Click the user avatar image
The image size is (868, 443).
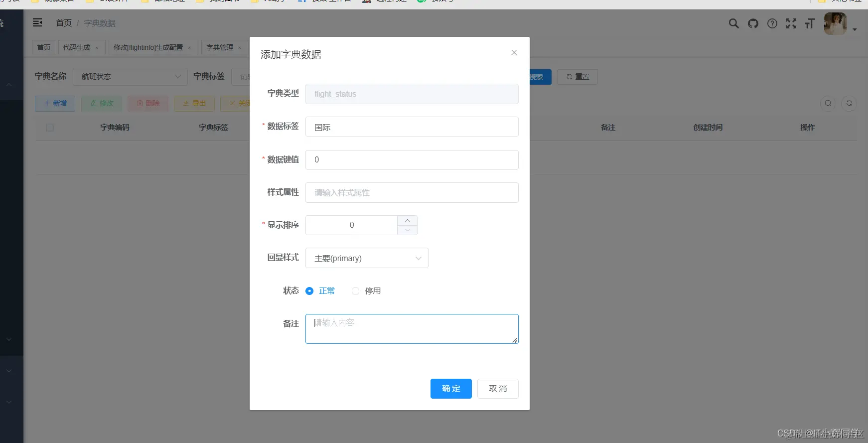835,23
